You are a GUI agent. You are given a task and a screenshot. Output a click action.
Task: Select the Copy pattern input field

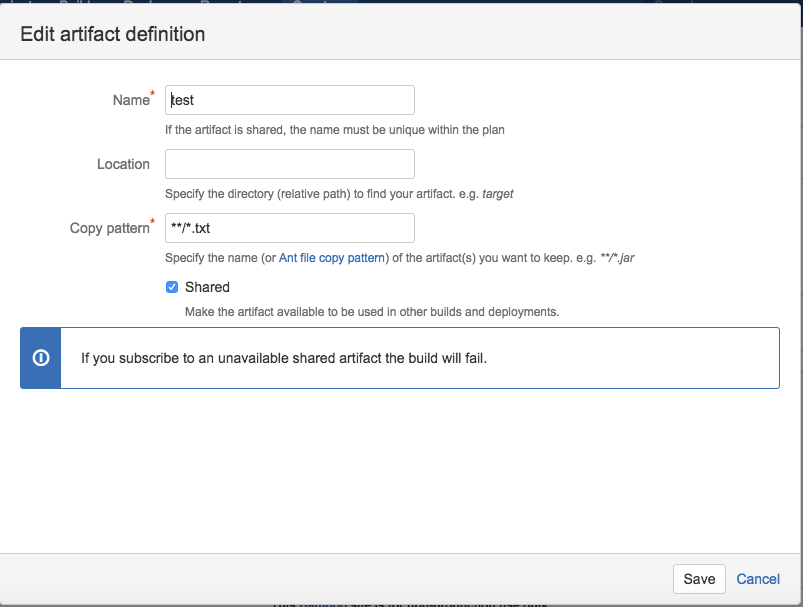coord(290,228)
